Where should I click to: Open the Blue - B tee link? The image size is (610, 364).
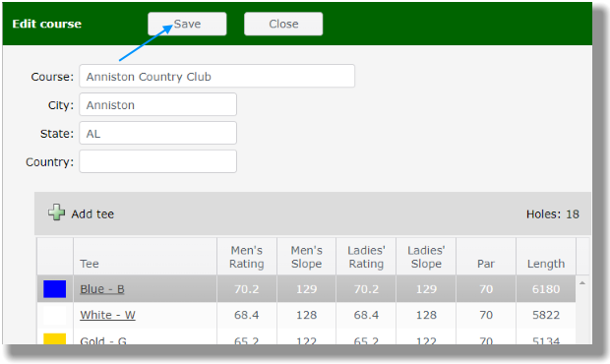(102, 289)
